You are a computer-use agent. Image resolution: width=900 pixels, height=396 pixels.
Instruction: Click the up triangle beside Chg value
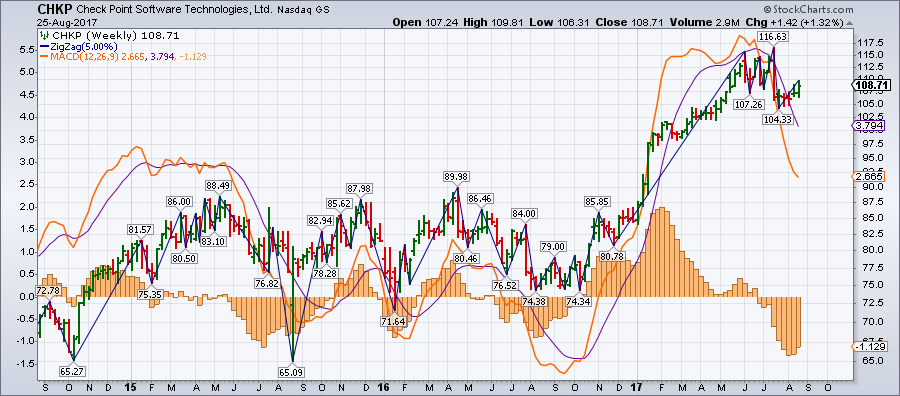click(849, 23)
